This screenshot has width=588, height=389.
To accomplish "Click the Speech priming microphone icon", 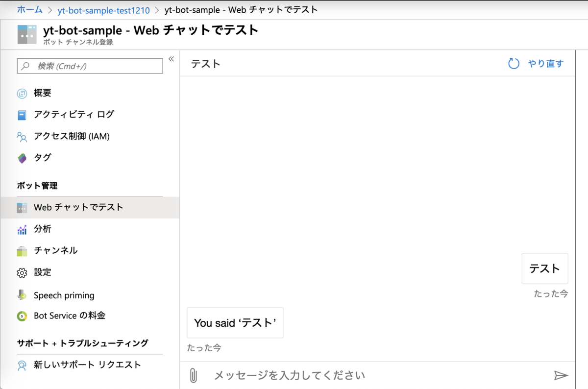I will 22,295.
